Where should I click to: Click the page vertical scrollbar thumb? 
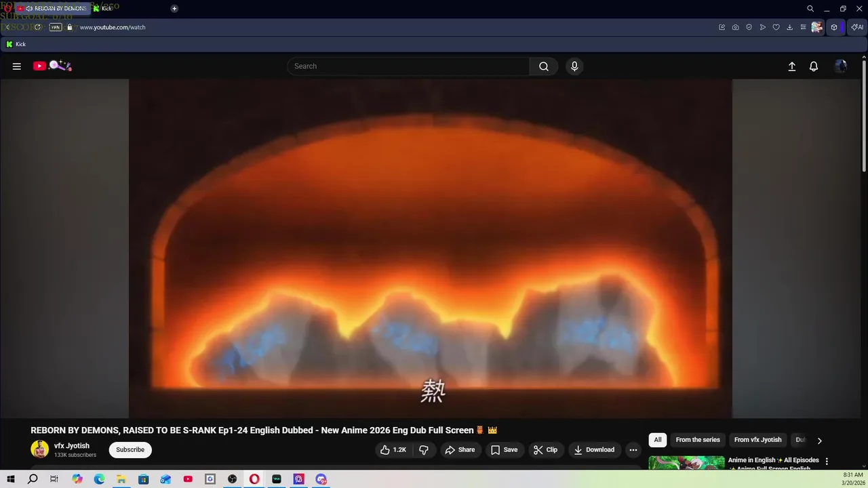pos(864,116)
